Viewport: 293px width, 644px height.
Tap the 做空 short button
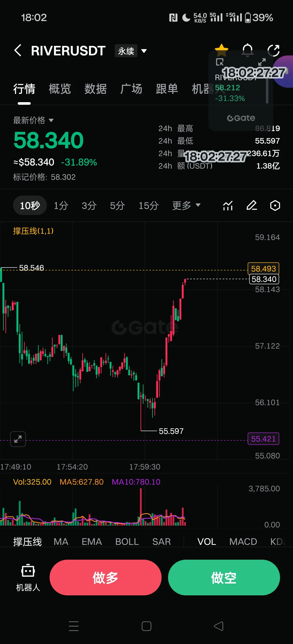pyautogui.click(x=224, y=578)
